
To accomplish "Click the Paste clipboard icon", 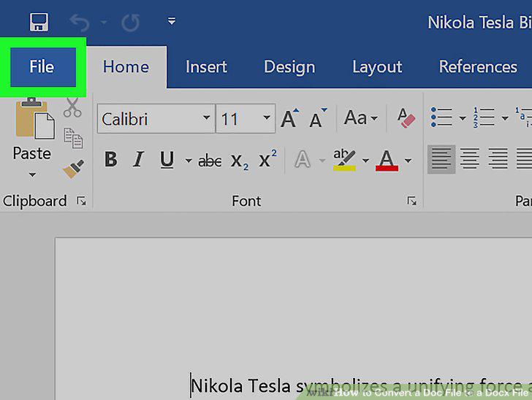I will 34,118.
